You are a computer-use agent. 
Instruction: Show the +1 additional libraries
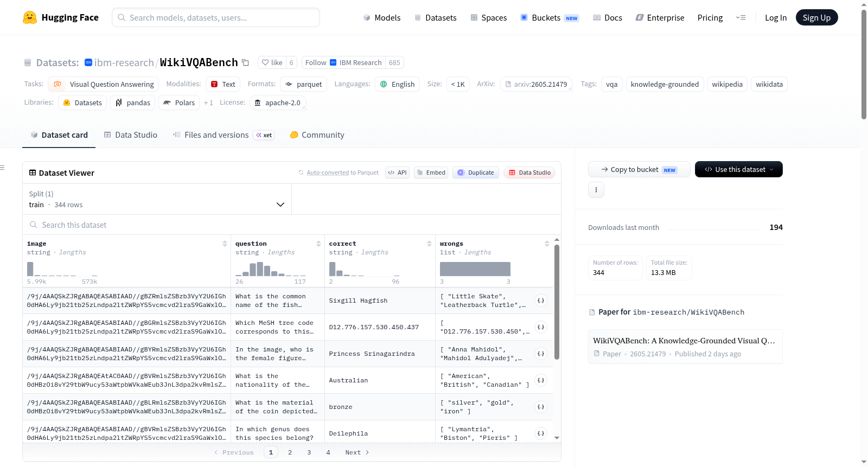point(208,103)
